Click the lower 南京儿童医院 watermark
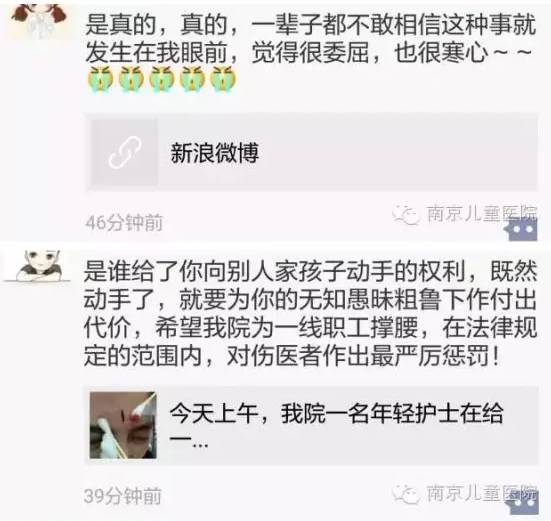This screenshot has height=521, width=551. pyautogui.click(x=465, y=493)
